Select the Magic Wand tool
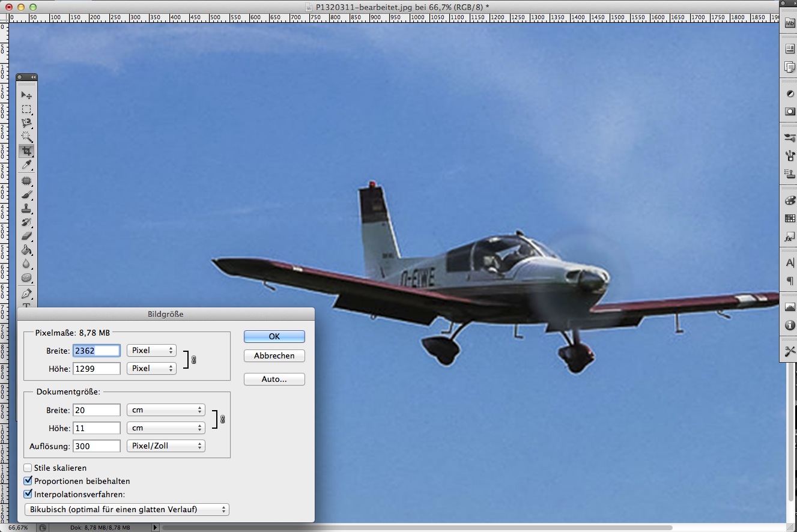The width and height of the screenshot is (797, 532). [x=26, y=137]
